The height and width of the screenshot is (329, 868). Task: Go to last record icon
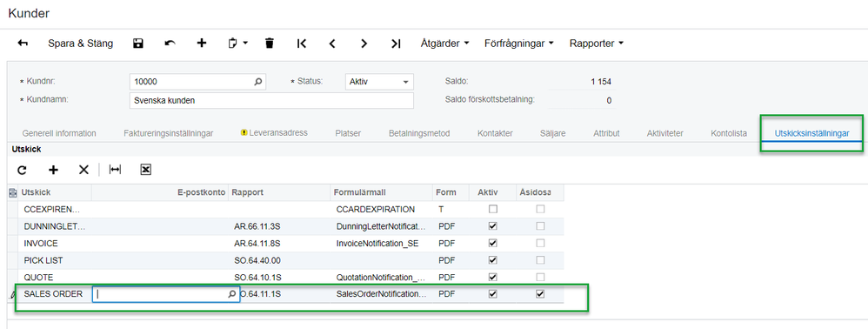click(x=396, y=44)
